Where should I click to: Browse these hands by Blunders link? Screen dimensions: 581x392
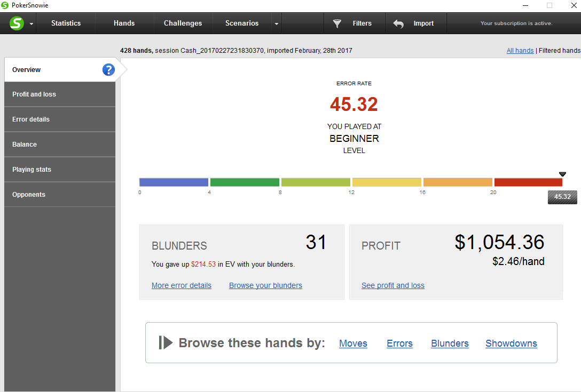pyautogui.click(x=450, y=343)
